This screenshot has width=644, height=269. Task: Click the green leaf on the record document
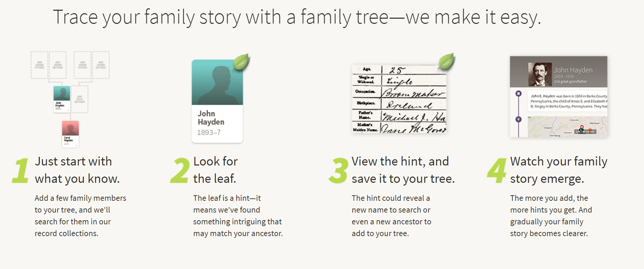[446, 62]
